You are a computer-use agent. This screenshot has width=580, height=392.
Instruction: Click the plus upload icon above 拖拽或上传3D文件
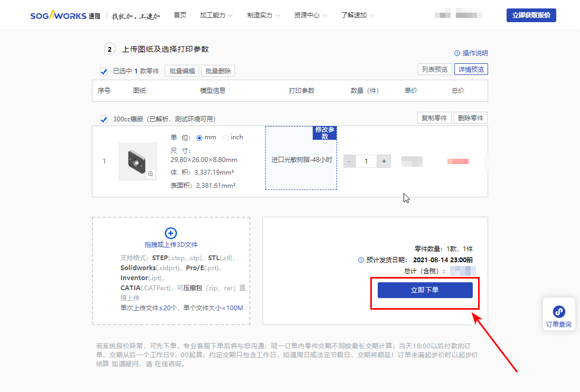coord(171,233)
